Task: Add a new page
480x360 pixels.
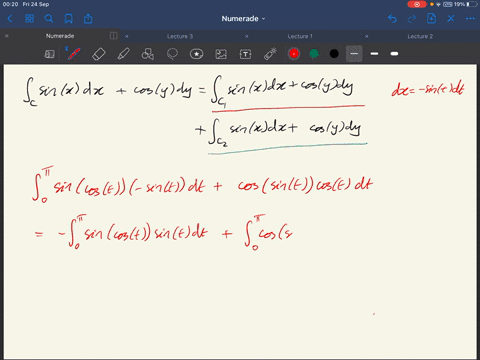Action: point(431,18)
